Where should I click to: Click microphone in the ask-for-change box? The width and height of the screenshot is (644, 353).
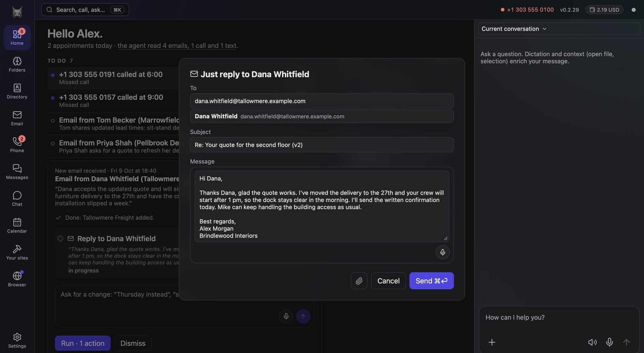tap(286, 316)
